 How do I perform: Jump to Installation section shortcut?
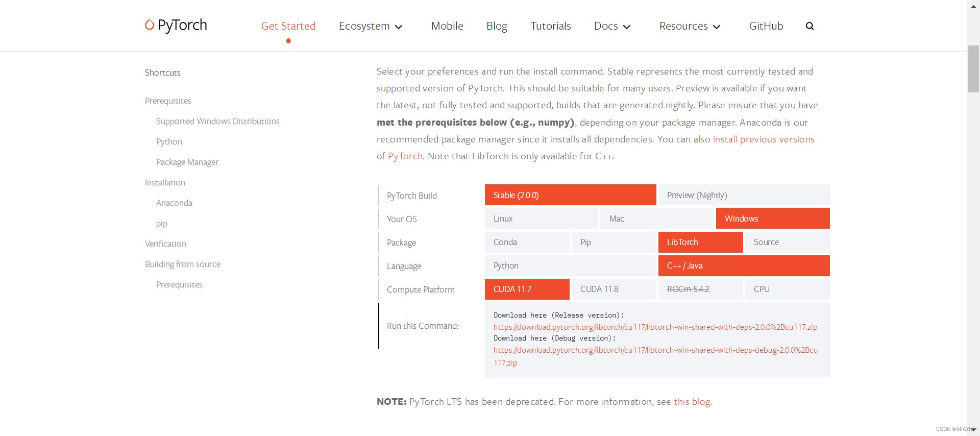pos(165,183)
